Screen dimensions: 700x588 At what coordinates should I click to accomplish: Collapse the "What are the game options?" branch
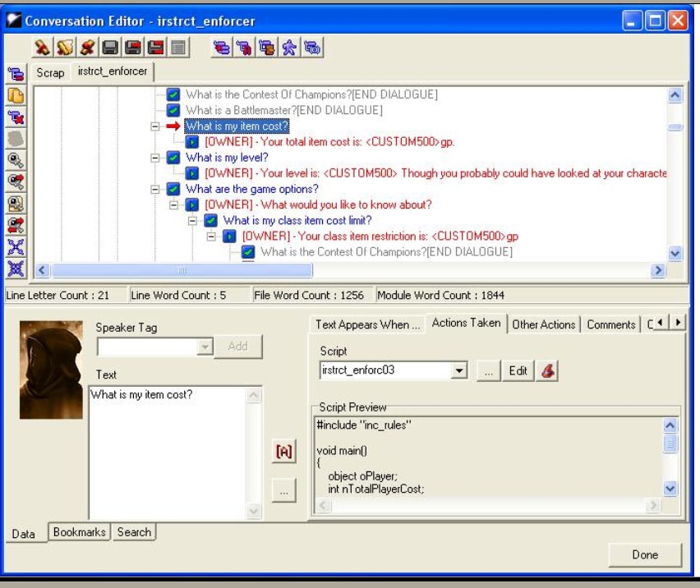155,189
